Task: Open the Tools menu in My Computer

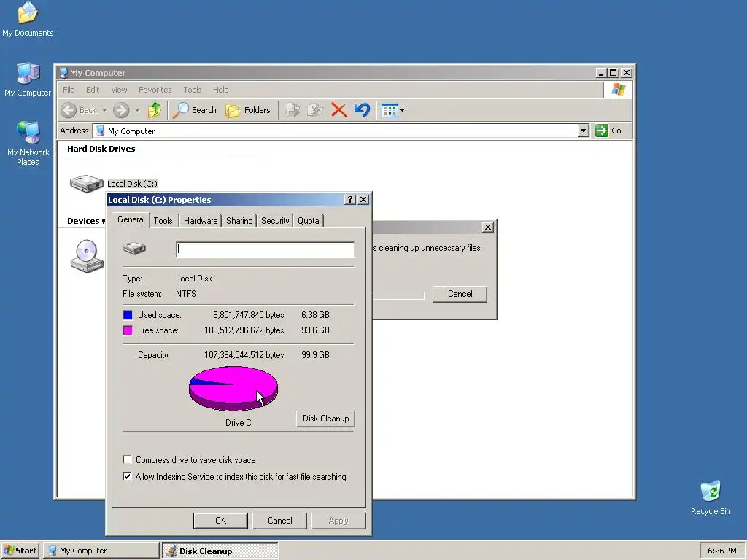Action: [x=193, y=90]
